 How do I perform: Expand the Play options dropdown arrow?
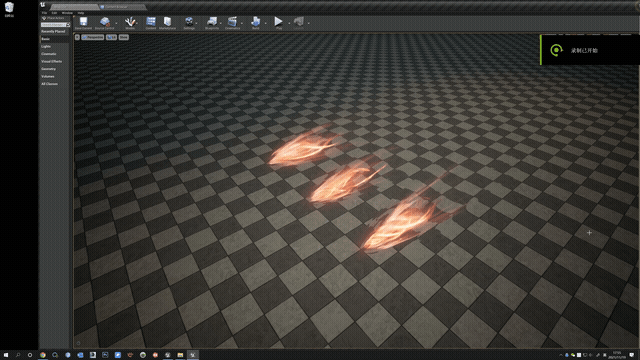pyautogui.click(x=289, y=23)
